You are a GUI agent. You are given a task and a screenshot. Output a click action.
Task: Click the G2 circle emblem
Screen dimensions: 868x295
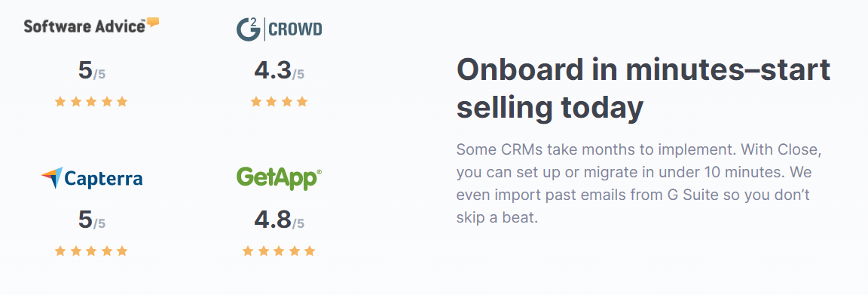249,29
